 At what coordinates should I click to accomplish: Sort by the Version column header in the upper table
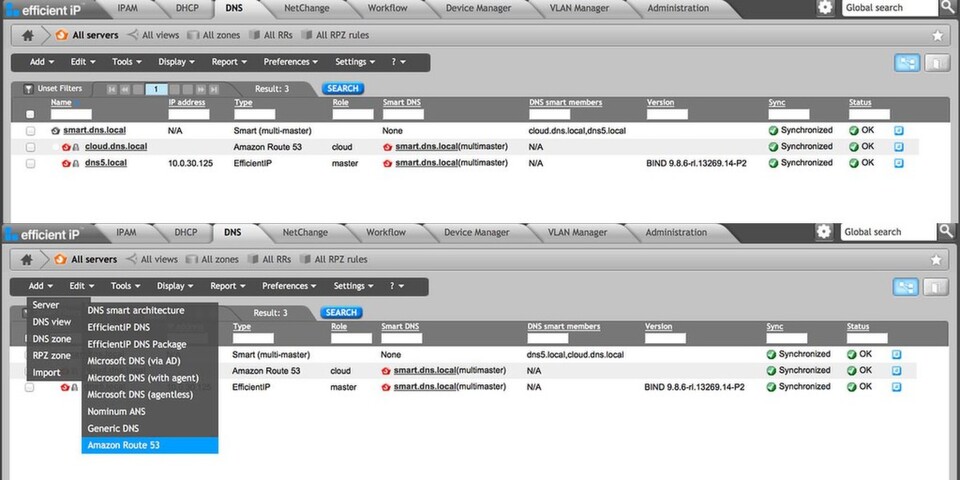[x=660, y=102]
